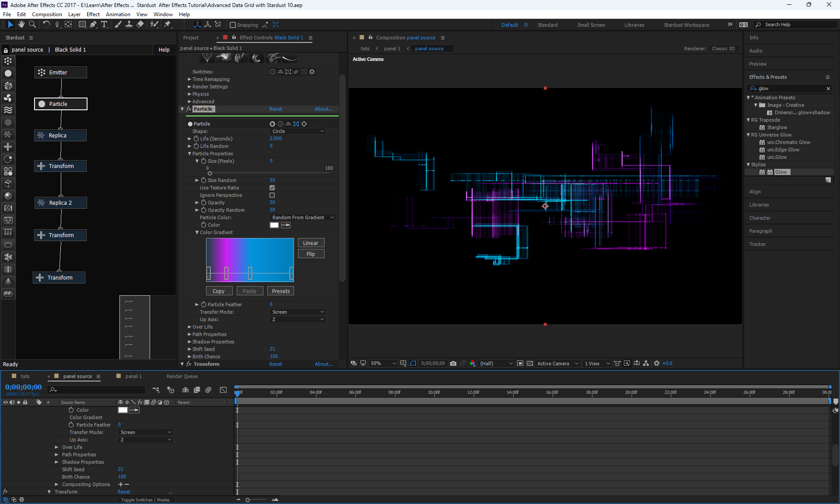Click the Emitter node in Stardust
840x504 pixels.
pyautogui.click(x=60, y=73)
